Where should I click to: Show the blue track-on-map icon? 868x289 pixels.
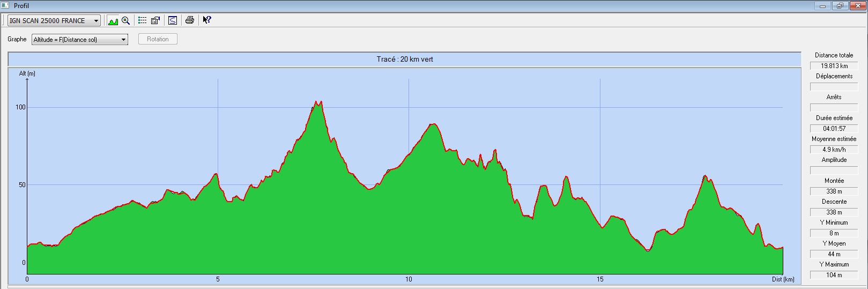pyautogui.click(x=173, y=20)
